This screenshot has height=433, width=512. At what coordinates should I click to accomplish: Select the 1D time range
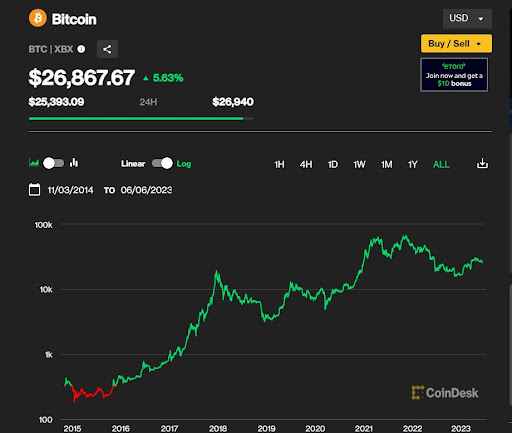click(333, 164)
